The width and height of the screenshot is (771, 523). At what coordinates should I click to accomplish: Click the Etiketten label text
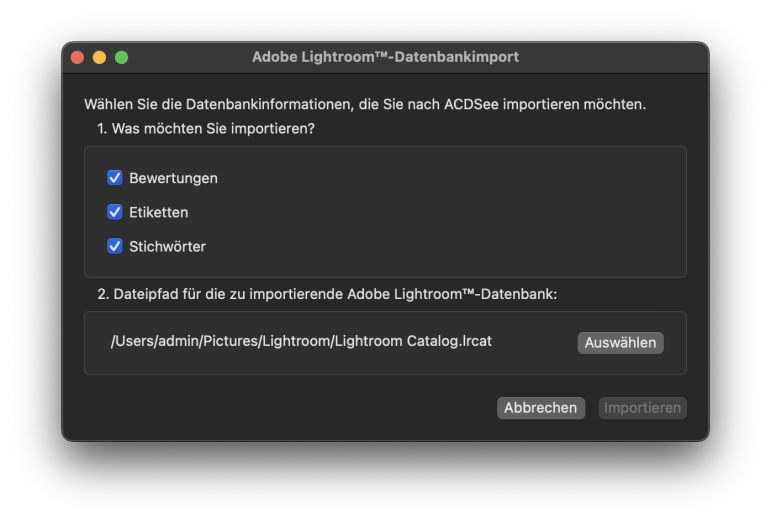pos(158,212)
